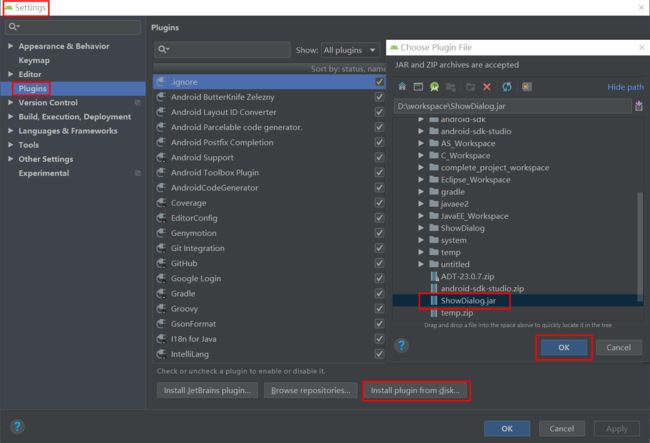650x443 pixels.
Task: Expand the Editor settings section
Action: (10, 74)
